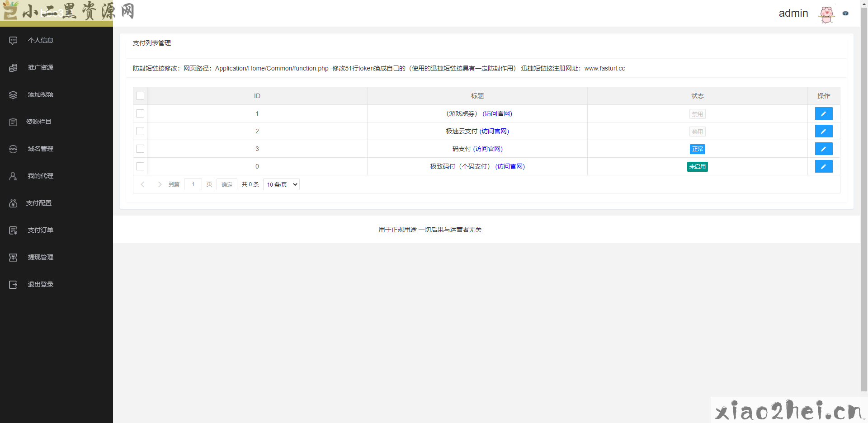The image size is (868, 423).
Task: Check the box for row ID 3
Action: point(140,149)
